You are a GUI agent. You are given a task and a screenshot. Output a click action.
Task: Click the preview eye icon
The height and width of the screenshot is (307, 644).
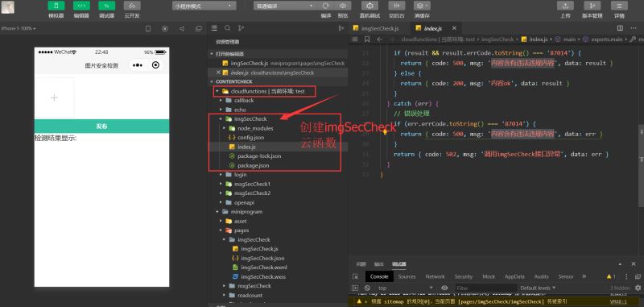coord(343,6)
